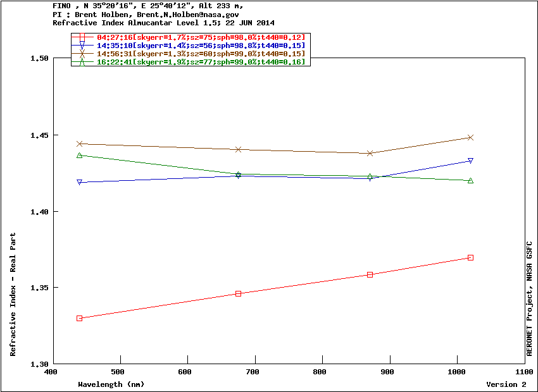Click the 14:56:31 brown legend entry
The height and width of the screenshot is (392, 538).
coord(201,54)
